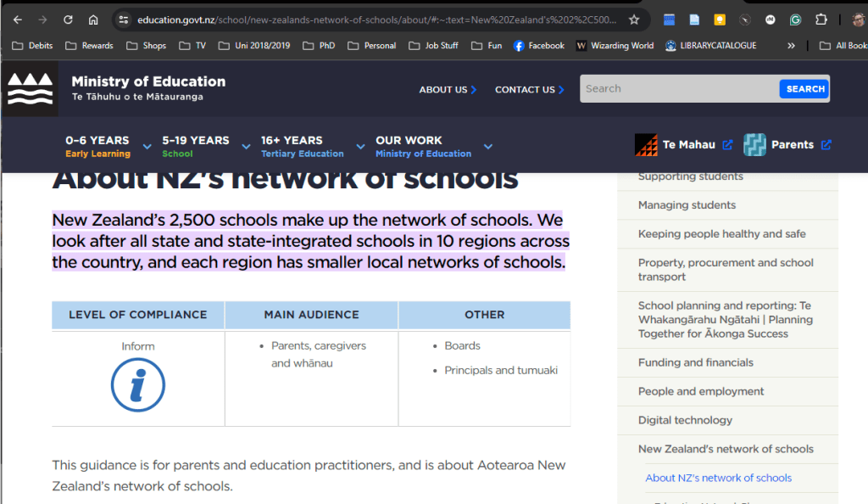Reload the page
The height and width of the screenshot is (504, 868).
coord(68,20)
